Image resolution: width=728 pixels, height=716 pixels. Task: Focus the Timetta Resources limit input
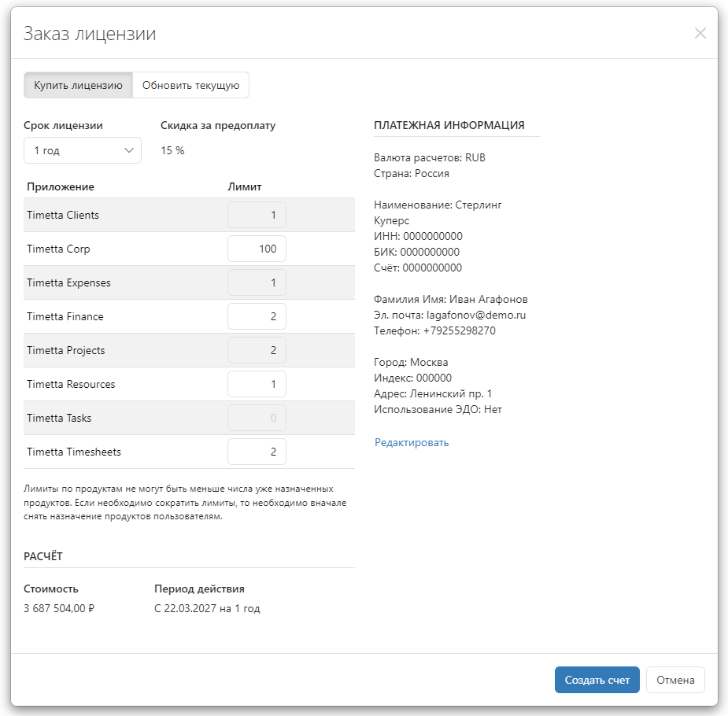257,384
